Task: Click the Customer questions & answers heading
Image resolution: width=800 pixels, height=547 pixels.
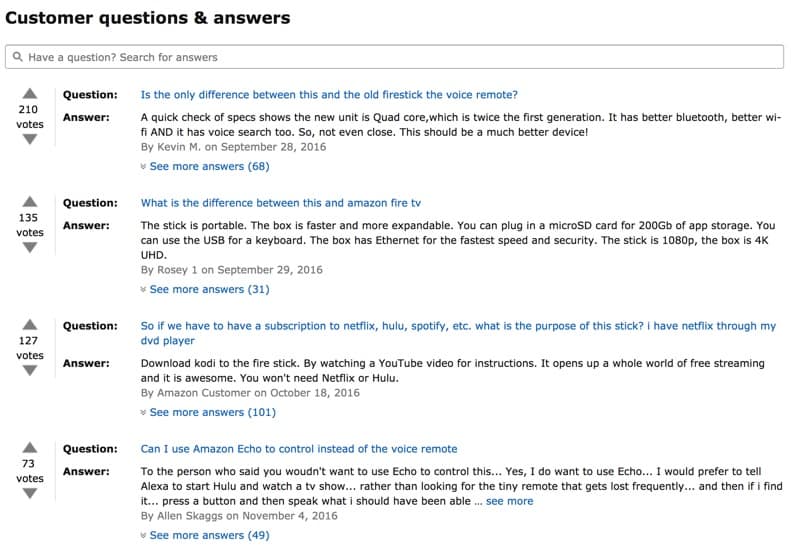Action: 148,18
